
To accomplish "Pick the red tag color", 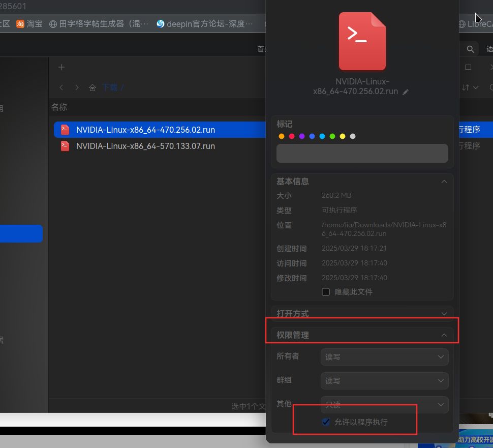I will click(x=292, y=136).
